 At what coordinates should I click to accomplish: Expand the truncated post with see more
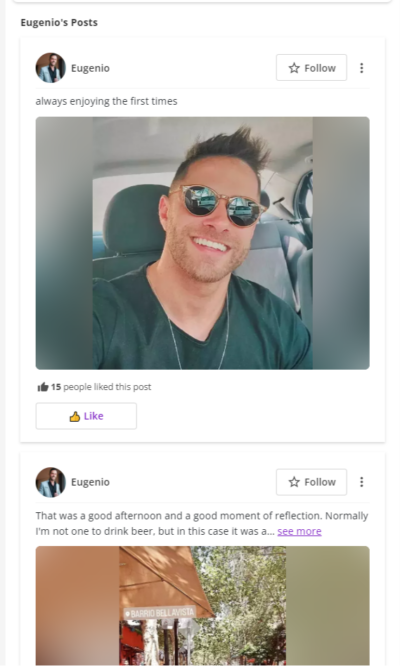[299, 531]
